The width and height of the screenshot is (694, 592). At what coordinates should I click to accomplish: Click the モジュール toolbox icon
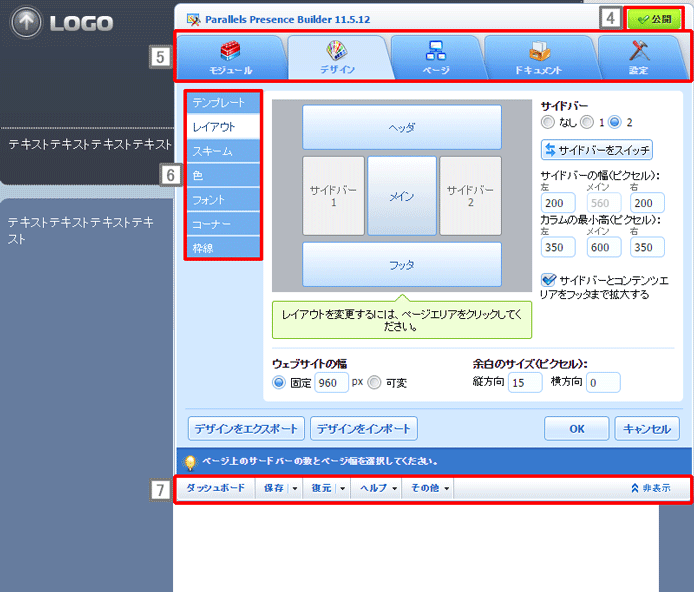(x=231, y=51)
